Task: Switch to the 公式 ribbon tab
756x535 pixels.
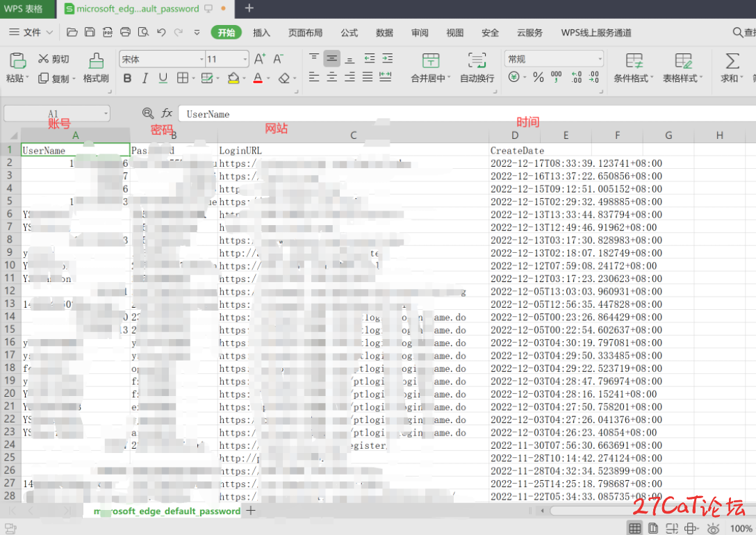Action: pos(349,33)
